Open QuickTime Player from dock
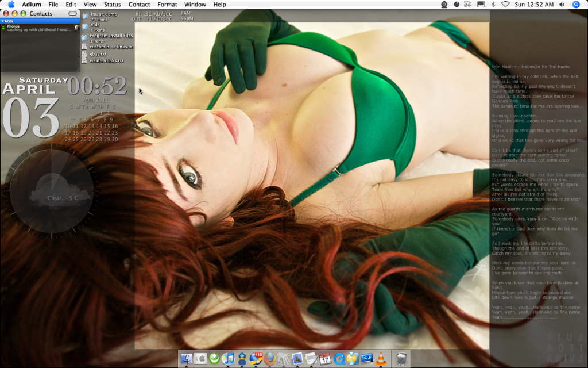 [339, 359]
